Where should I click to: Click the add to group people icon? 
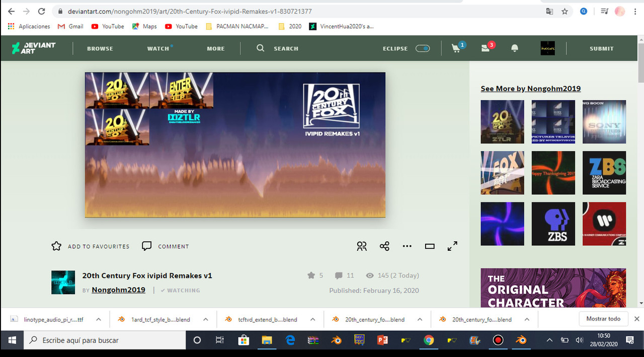pyautogui.click(x=362, y=246)
